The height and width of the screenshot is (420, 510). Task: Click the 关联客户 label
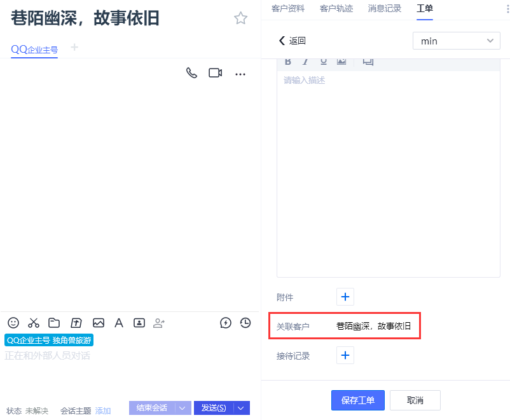tap(293, 327)
